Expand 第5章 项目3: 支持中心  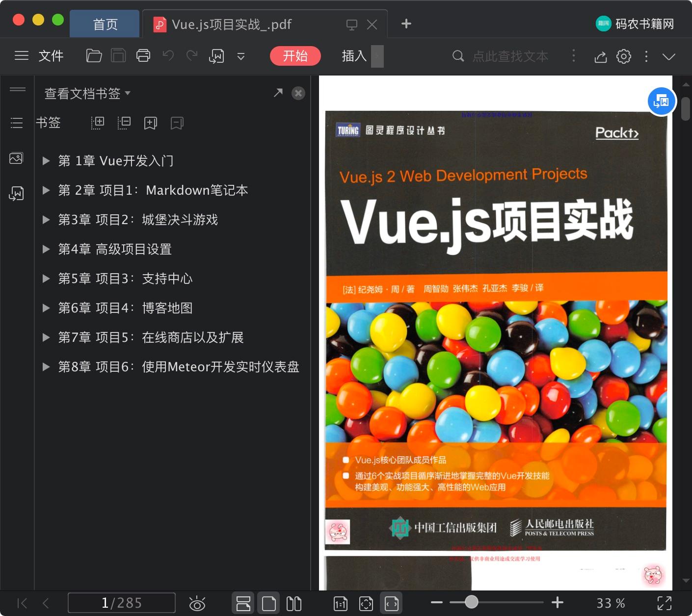click(46, 279)
